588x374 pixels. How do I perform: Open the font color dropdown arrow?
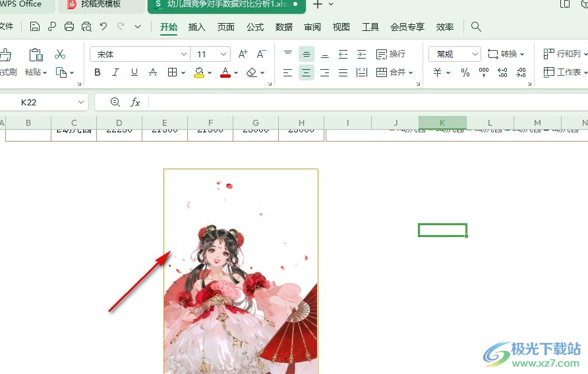[236, 72]
